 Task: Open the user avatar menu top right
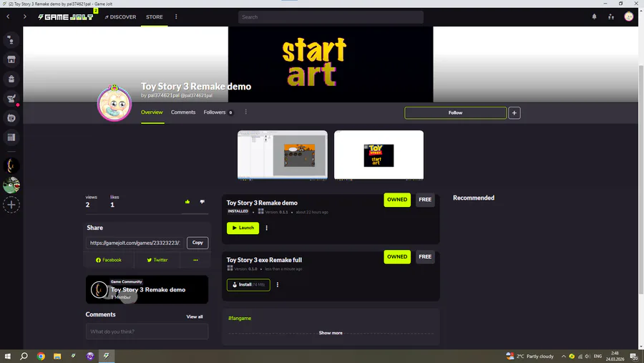point(629,17)
